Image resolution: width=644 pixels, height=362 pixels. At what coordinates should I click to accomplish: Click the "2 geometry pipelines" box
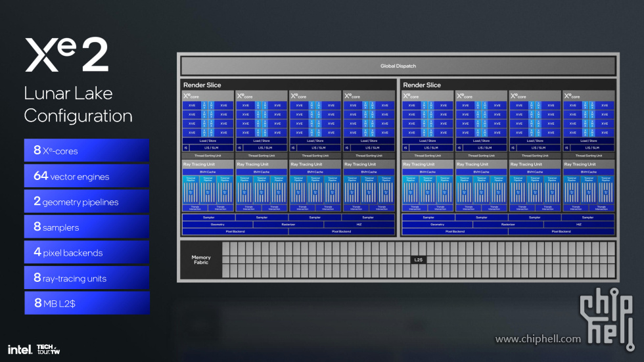87,202
